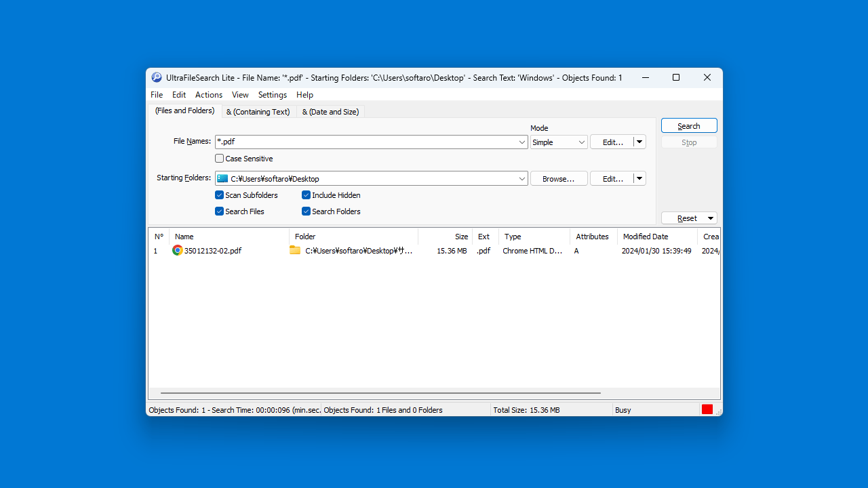Switch to & (Date and Size) tab
This screenshot has height=488, width=868.
click(x=330, y=112)
